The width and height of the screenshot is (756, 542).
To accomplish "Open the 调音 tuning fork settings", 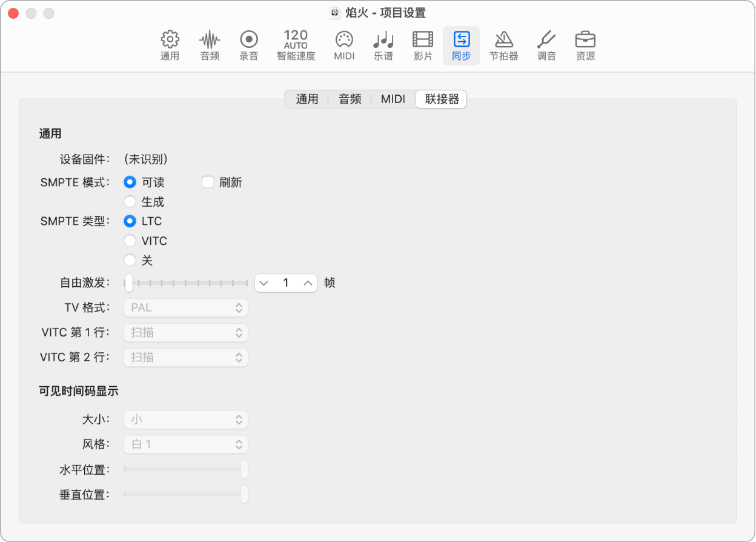I will coord(547,45).
